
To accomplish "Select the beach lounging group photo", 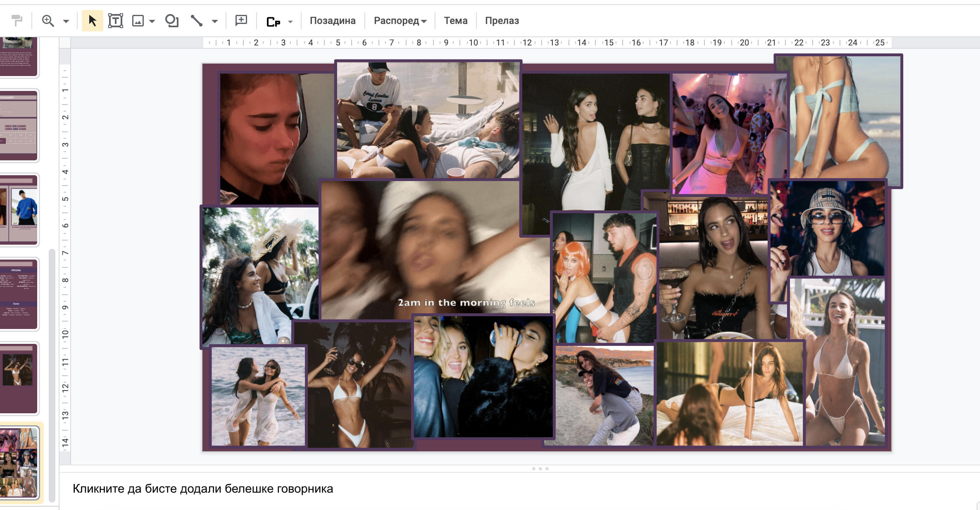I will pyautogui.click(x=428, y=120).
